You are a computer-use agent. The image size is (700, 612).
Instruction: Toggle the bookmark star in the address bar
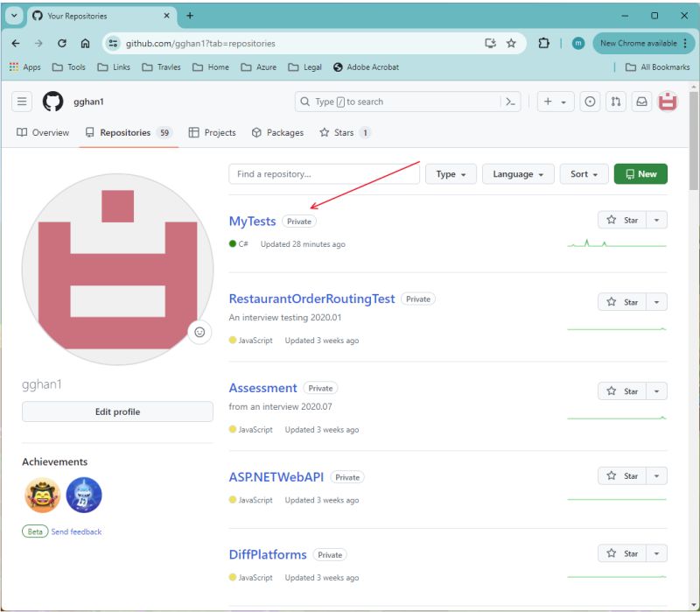click(x=511, y=42)
